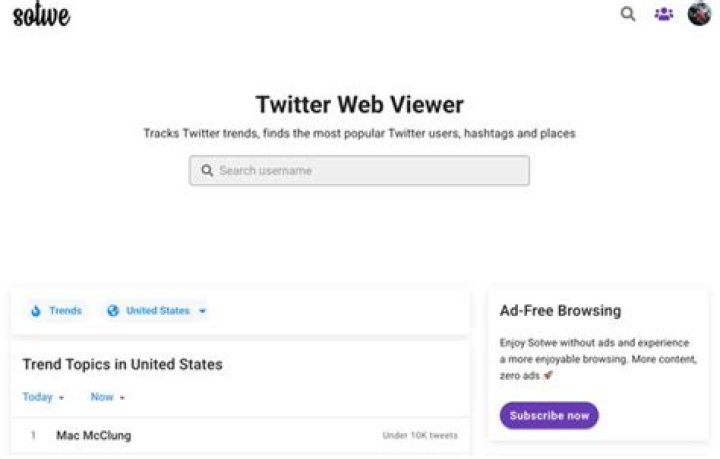Open the Mac McClung trend
Image resolution: width=720 pixels, height=459 pixels.
(93, 436)
